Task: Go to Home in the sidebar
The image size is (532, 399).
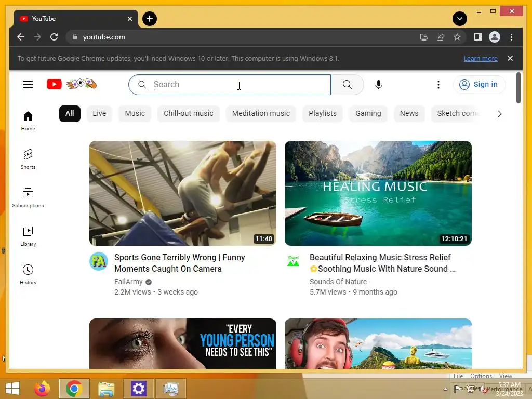Action: [28, 121]
